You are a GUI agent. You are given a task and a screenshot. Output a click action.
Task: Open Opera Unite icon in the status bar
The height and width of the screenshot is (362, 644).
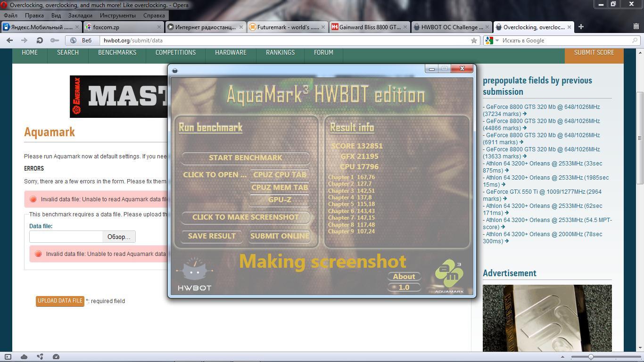(40, 357)
